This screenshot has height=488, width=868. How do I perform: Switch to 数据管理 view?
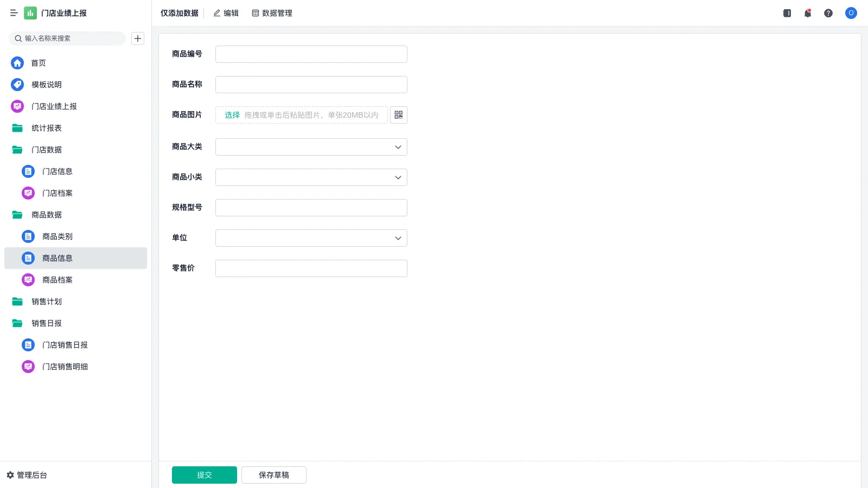(x=272, y=13)
